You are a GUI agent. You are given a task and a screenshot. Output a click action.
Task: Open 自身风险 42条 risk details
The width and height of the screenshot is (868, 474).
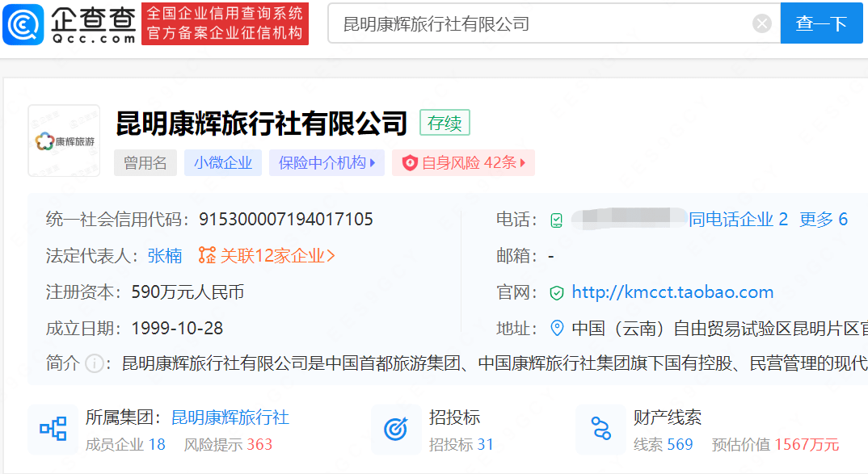tap(463, 162)
